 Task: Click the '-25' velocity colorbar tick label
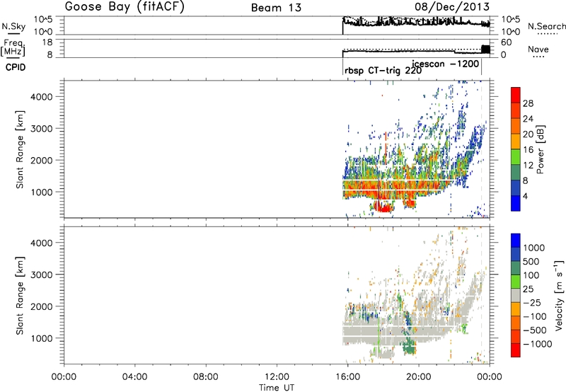pyautogui.click(x=532, y=303)
